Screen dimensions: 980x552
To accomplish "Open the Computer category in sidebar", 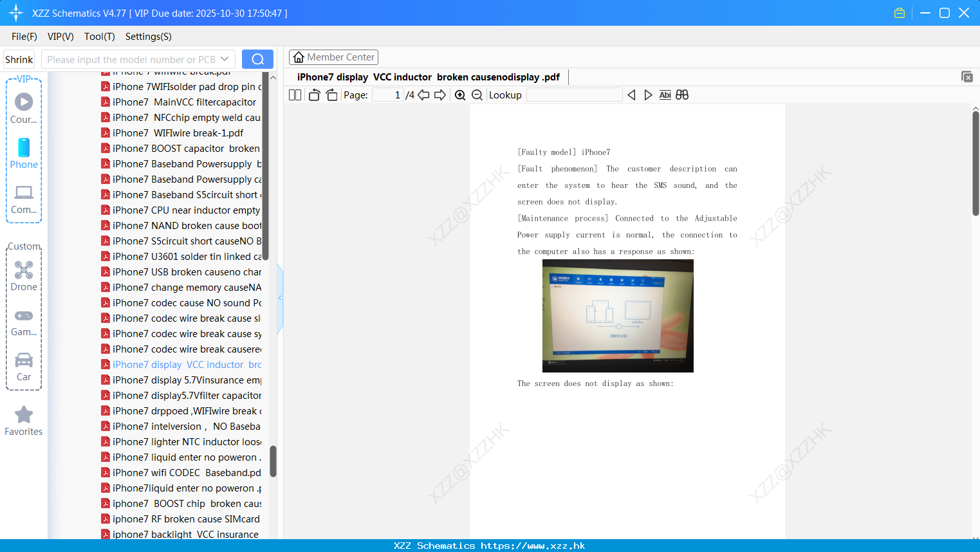I will coord(24,199).
